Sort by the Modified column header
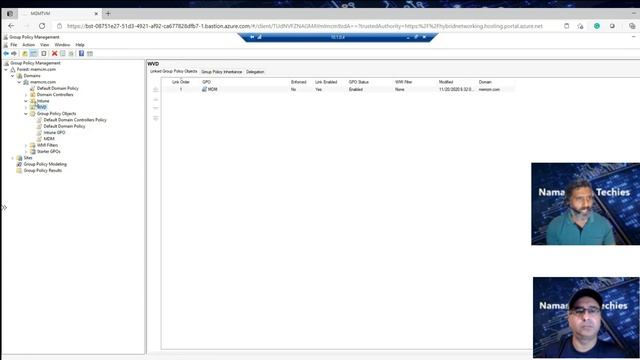Screen dimensions: 640x360 [446, 82]
